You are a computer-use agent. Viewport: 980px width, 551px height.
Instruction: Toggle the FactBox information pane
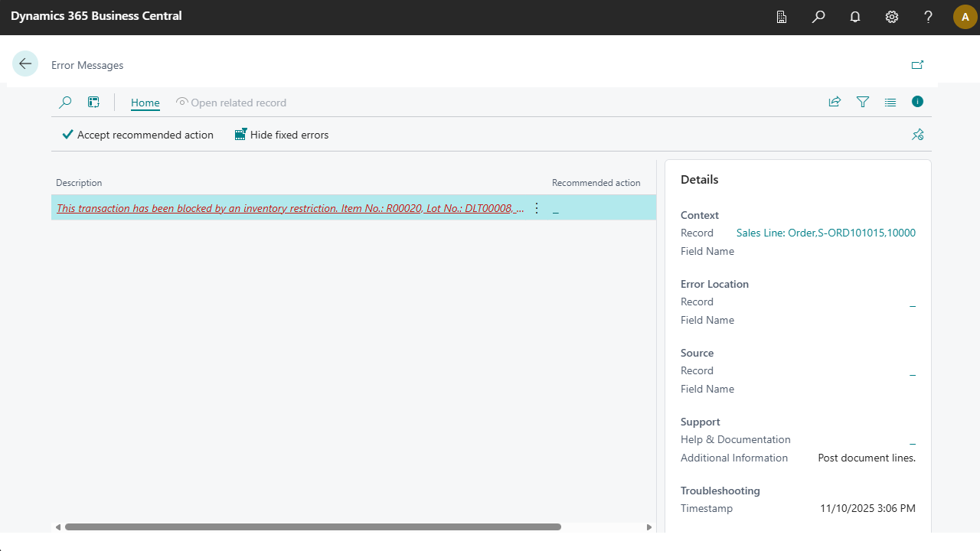coord(917,102)
